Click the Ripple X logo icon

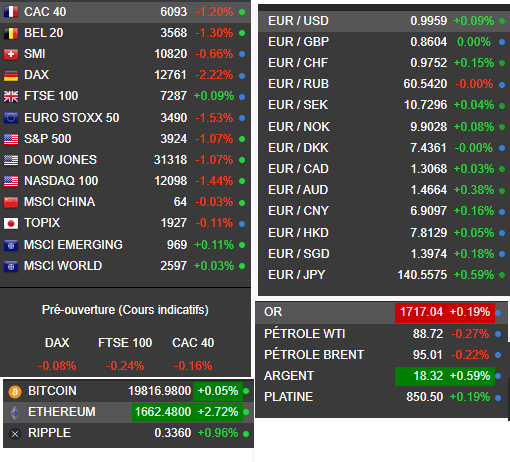tap(15, 434)
